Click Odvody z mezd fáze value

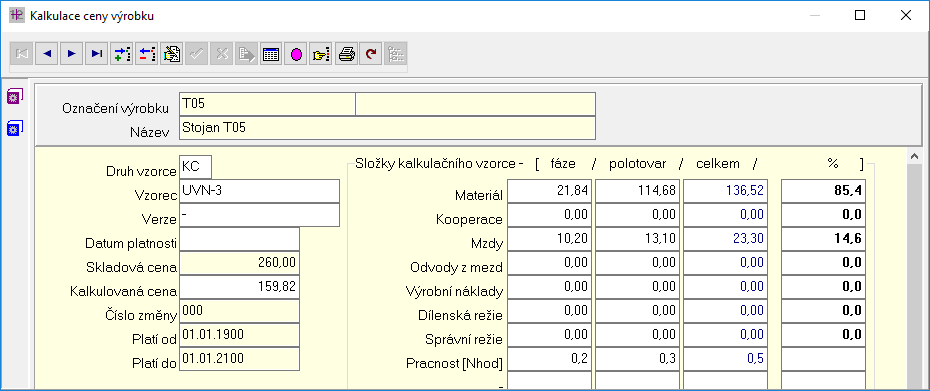[x=550, y=263]
